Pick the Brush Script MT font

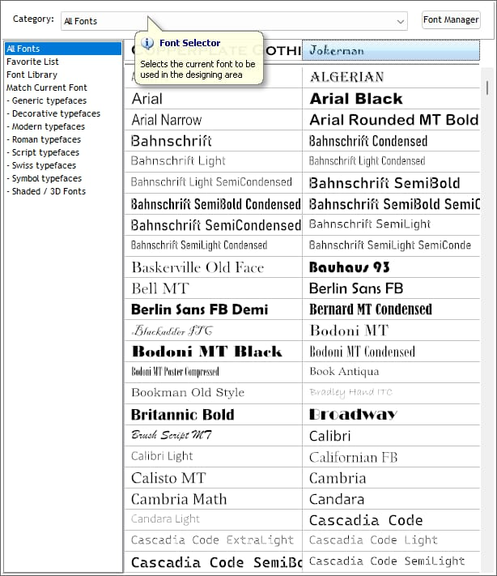pos(213,436)
